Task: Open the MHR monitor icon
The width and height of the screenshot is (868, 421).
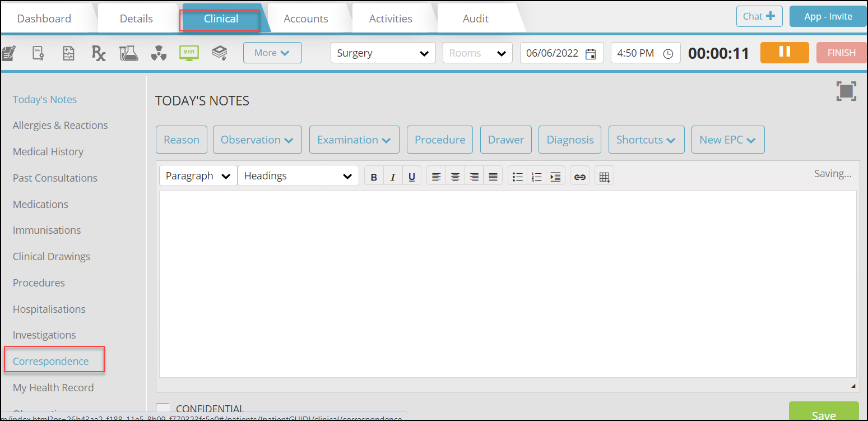Action: click(x=189, y=53)
